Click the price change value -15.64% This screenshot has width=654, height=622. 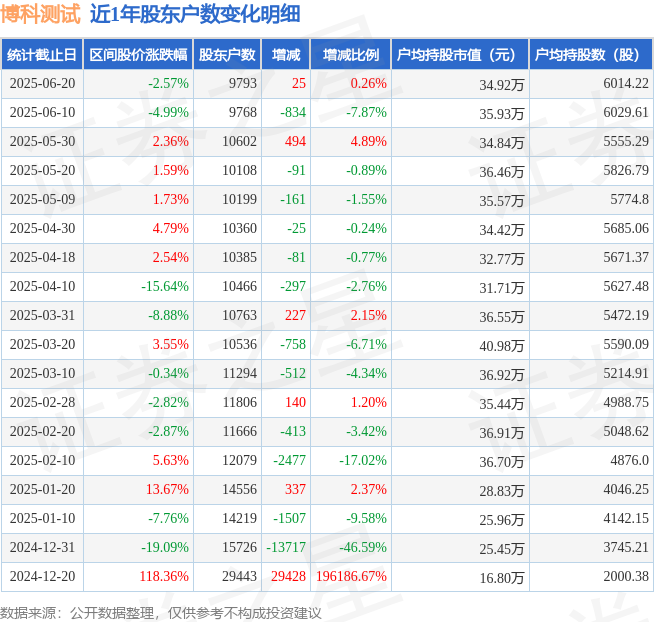[x=165, y=286]
